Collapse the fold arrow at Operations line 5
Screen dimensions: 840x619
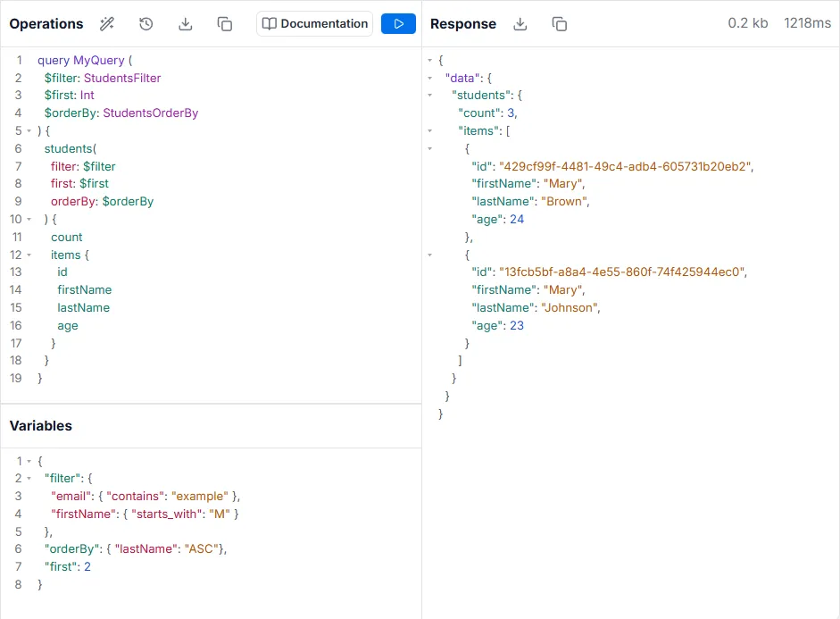29,131
